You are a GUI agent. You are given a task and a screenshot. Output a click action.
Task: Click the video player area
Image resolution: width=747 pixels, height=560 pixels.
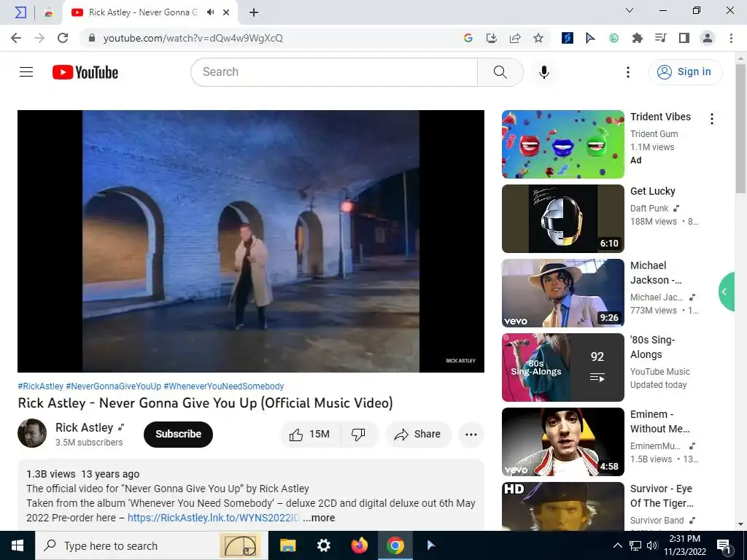tap(251, 241)
